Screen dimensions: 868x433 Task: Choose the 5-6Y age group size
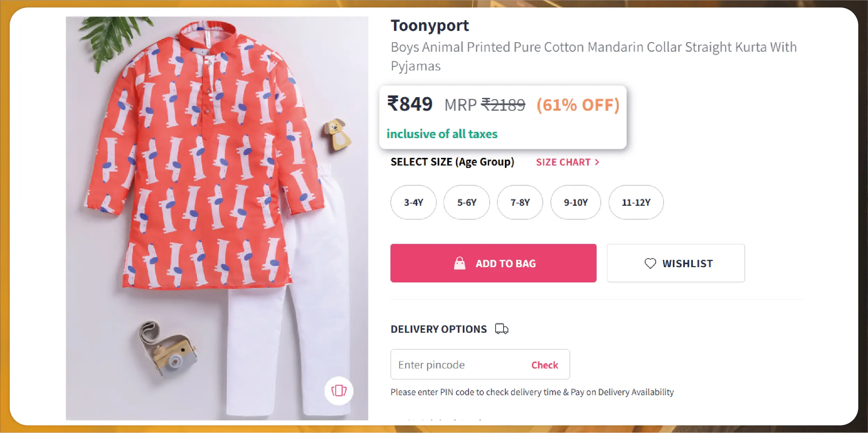466,202
